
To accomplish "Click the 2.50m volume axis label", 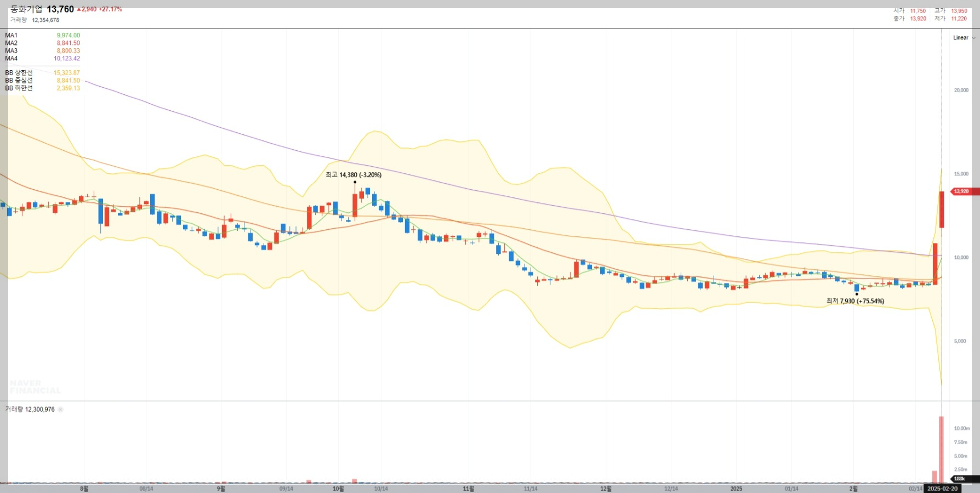I will [x=960, y=469].
